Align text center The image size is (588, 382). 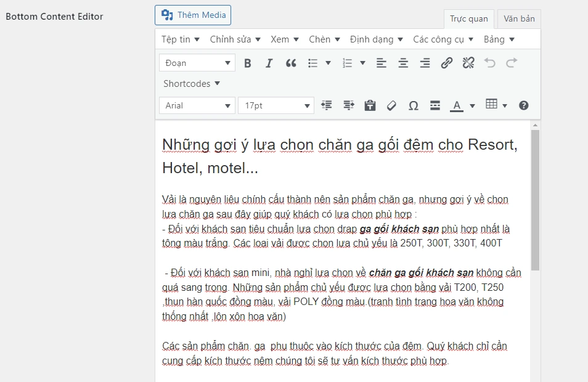(403, 63)
